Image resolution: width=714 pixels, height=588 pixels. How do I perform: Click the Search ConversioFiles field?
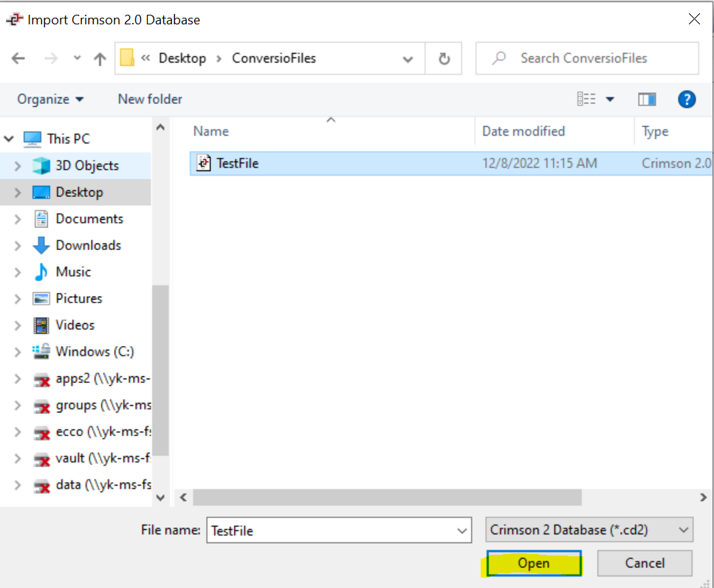[587, 58]
